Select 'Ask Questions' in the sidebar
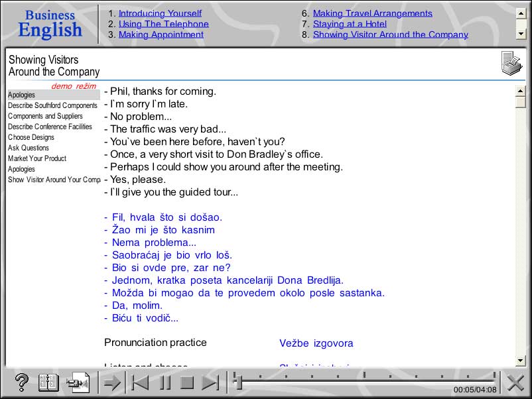Viewport: 532px width, 399px height. click(x=27, y=148)
